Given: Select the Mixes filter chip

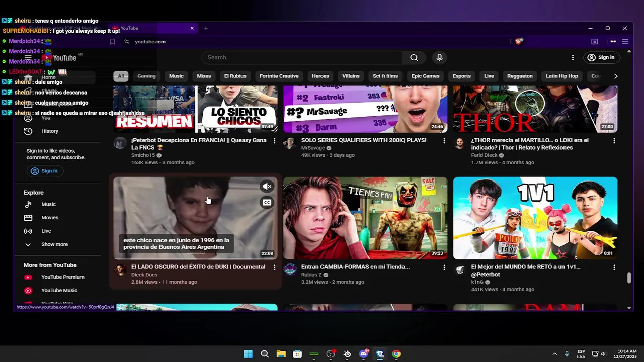Looking at the screenshot, I should pyautogui.click(x=204, y=76).
